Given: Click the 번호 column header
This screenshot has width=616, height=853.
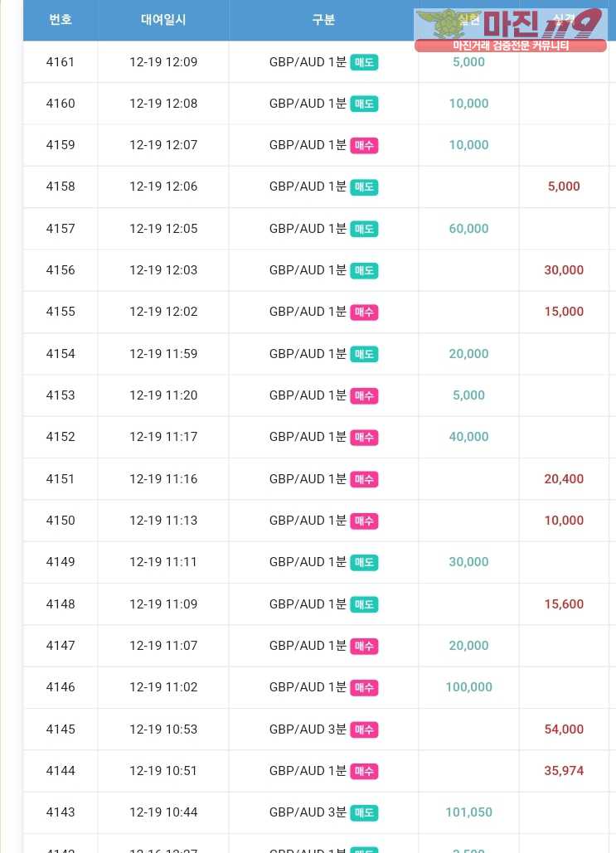Looking at the screenshot, I should pos(61,20).
